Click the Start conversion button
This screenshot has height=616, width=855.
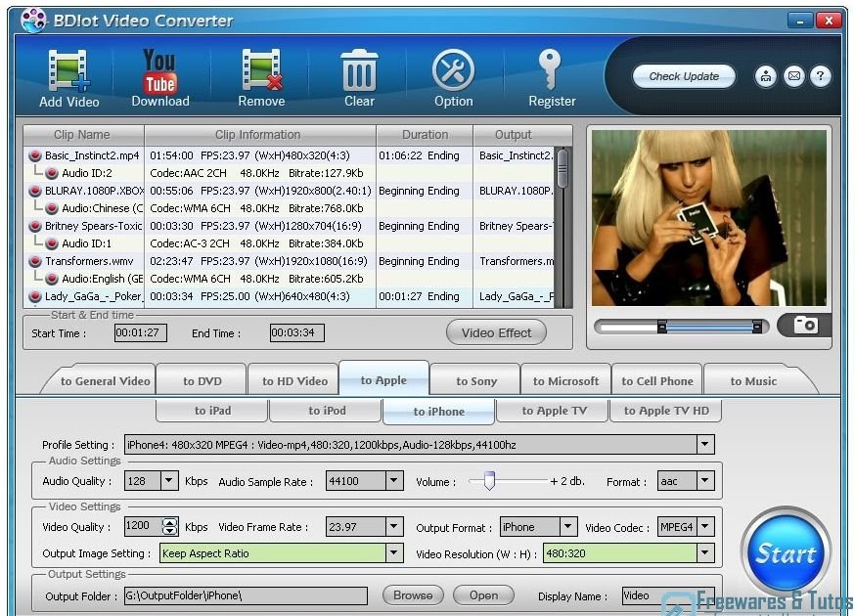pyautogui.click(x=786, y=553)
